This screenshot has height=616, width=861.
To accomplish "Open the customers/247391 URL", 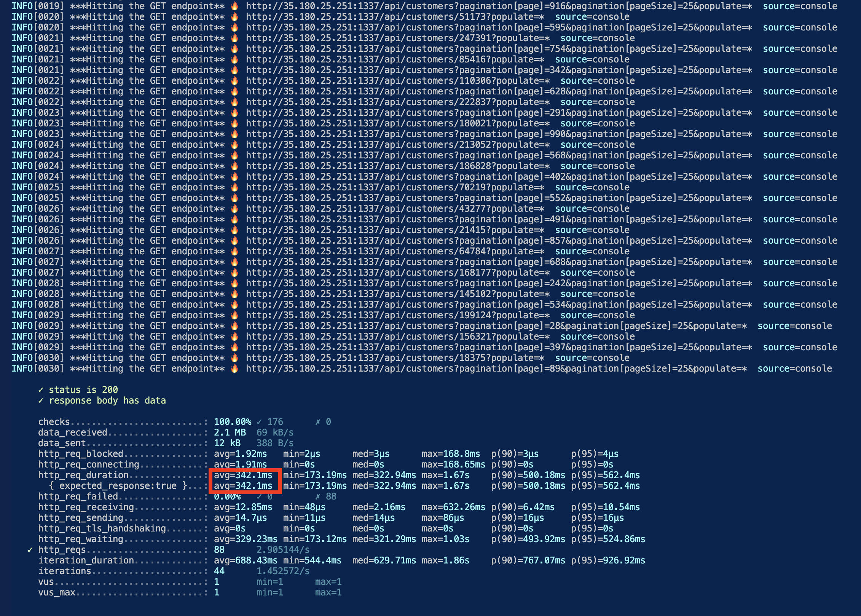I will [397, 38].
